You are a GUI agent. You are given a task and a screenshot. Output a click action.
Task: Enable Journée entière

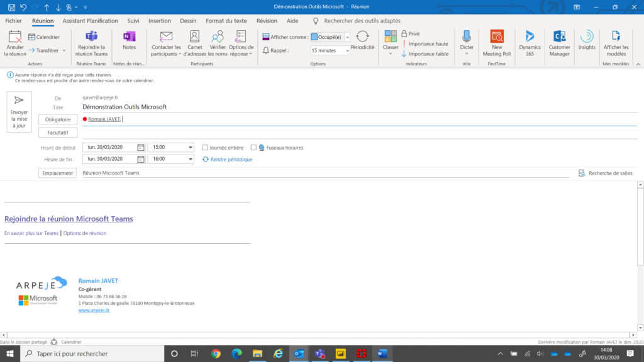pyautogui.click(x=204, y=147)
